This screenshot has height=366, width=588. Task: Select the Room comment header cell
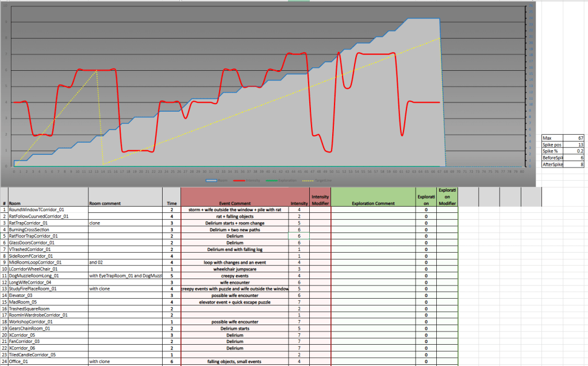click(x=124, y=203)
